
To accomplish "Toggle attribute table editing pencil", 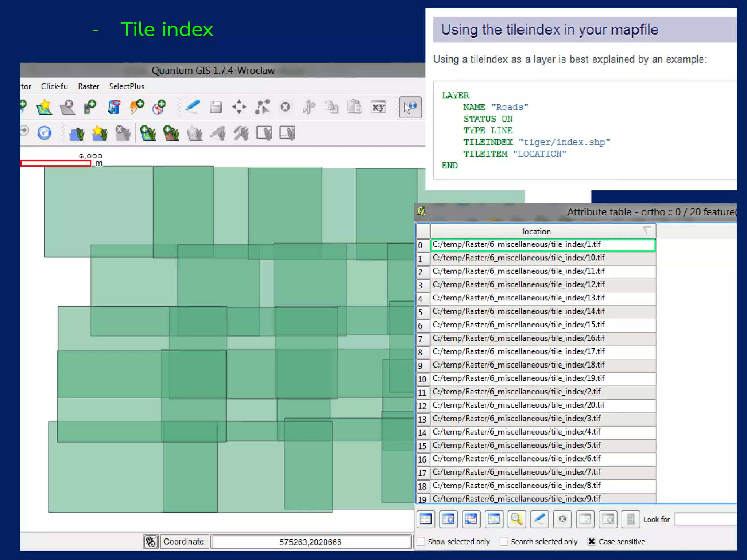I will pos(539,519).
